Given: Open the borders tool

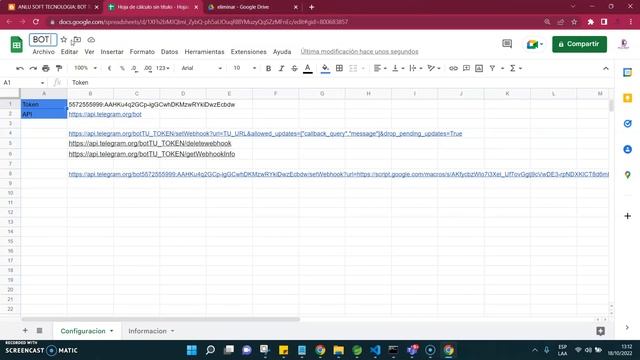Looking at the screenshot, I should [x=339, y=69].
